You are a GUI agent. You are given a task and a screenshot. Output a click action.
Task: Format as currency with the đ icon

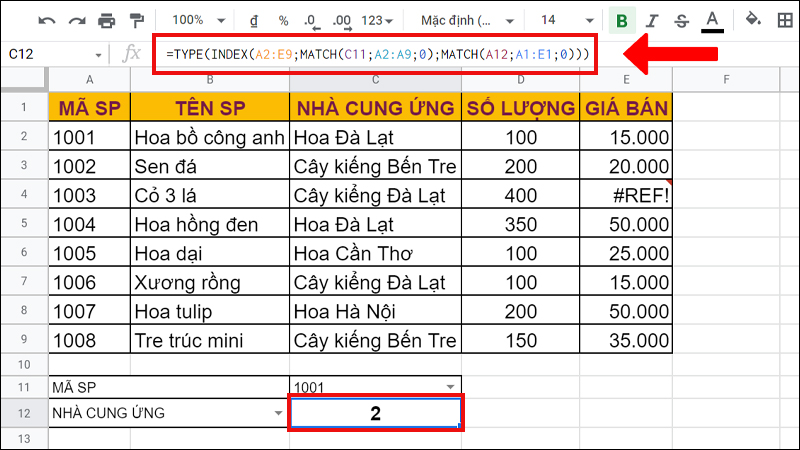coord(255,20)
